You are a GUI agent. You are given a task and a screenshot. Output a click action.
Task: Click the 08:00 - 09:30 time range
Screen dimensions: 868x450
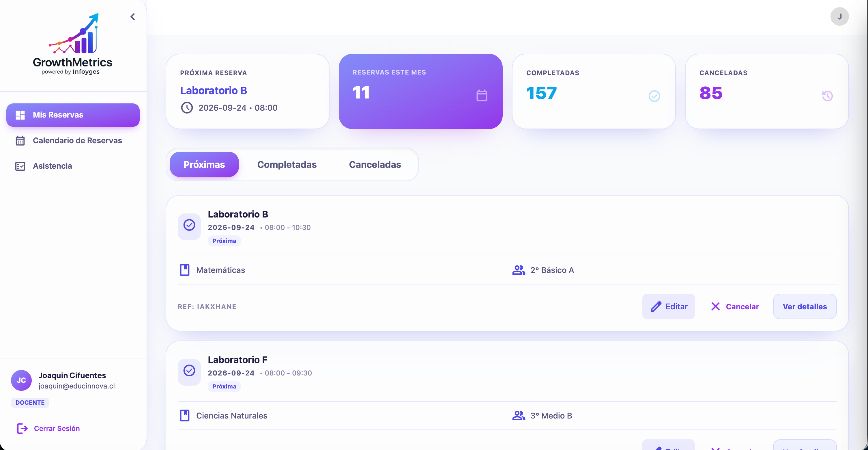coord(289,373)
